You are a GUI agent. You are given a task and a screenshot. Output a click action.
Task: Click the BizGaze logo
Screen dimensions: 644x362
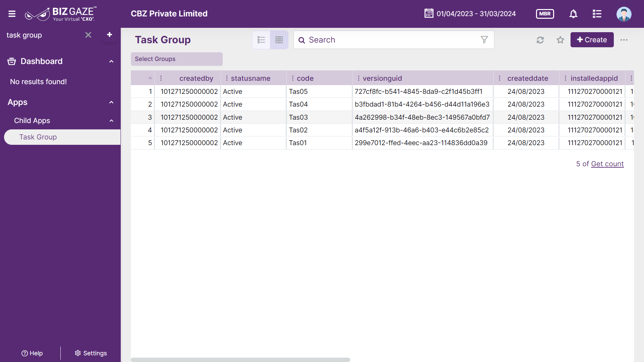click(61, 14)
